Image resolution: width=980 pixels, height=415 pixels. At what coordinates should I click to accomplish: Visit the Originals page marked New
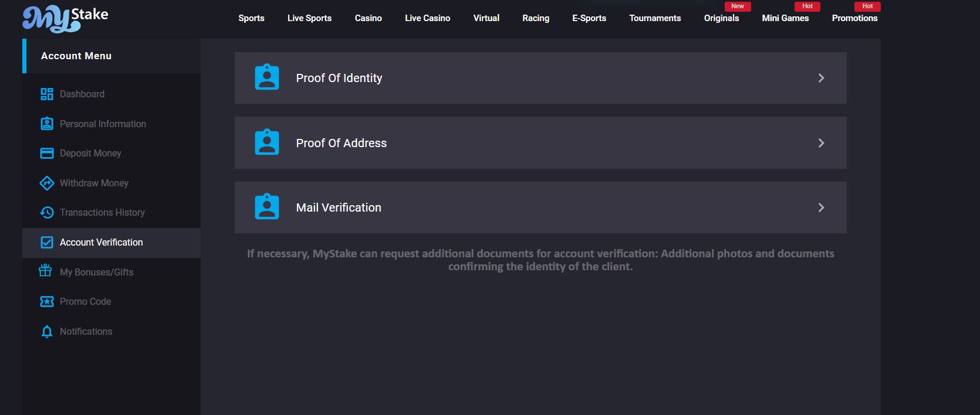click(721, 18)
